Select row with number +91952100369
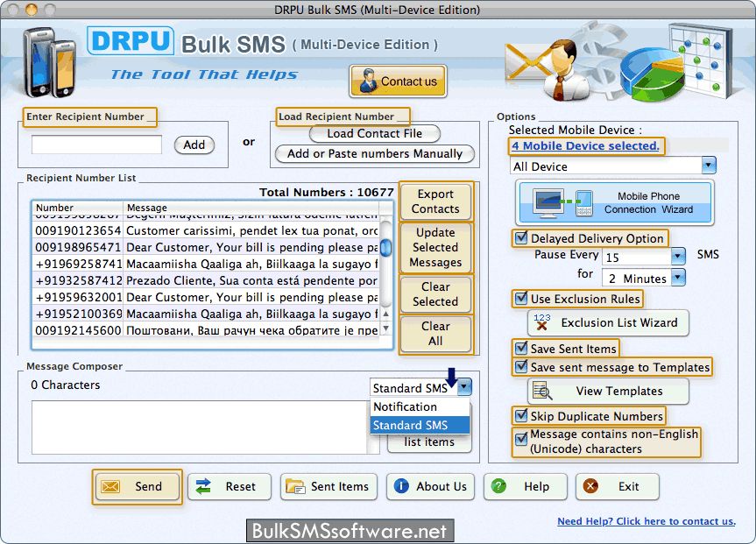Viewport: 756px width, 544px height. 207,314
